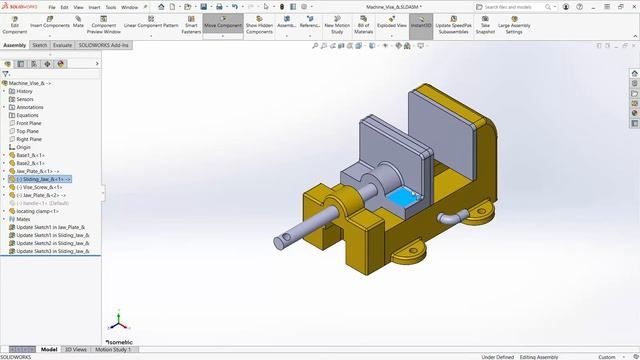Click the Undo icon
The width and height of the screenshot is (640, 360).
(x=235, y=7)
